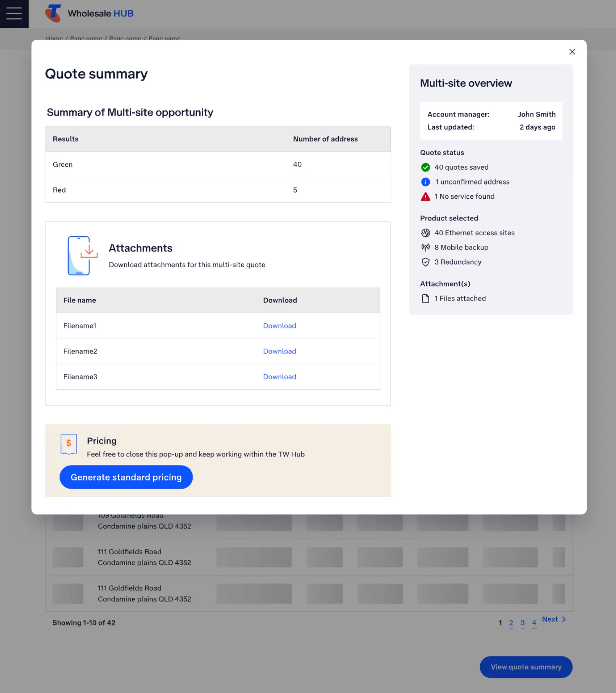Click the green check quotes saved icon
The height and width of the screenshot is (693, 616).
click(x=425, y=167)
